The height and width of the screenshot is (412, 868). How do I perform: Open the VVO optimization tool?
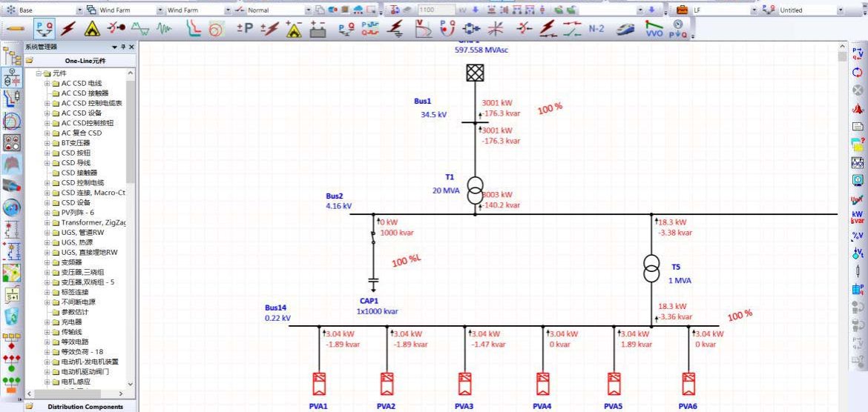(654, 29)
